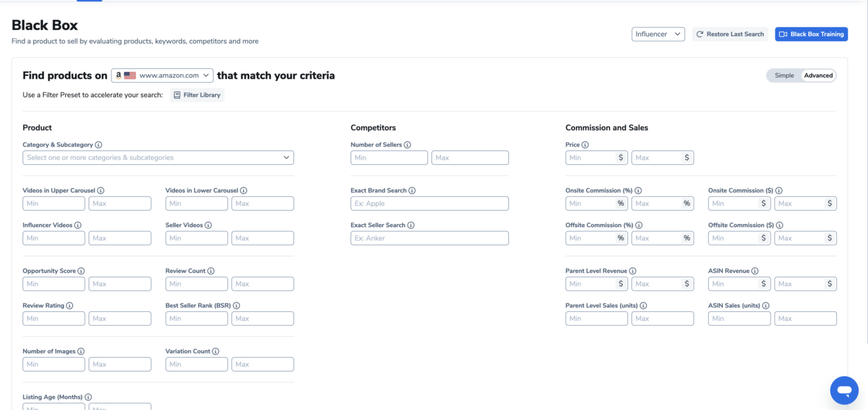Open Black Box Training video
This screenshot has height=410, width=868.
click(812, 34)
